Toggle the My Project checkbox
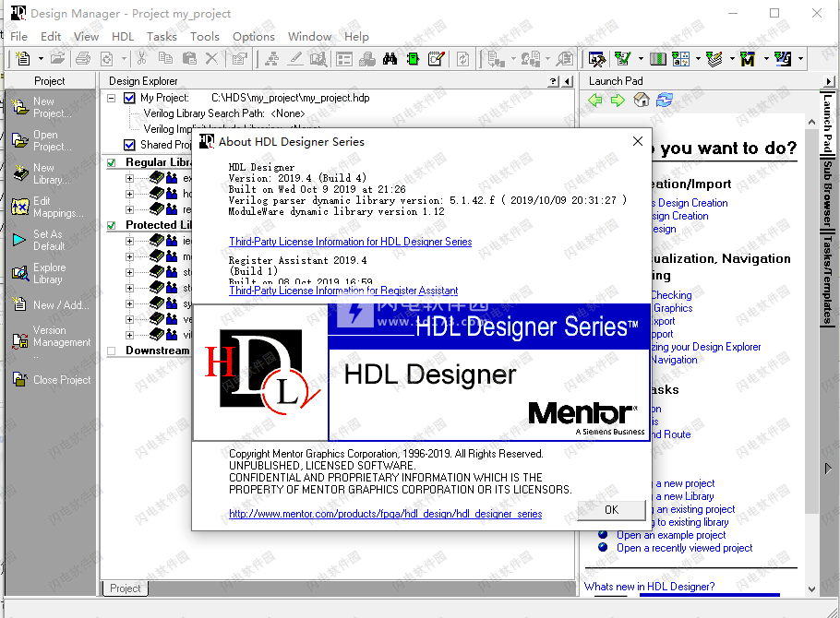Screen dimensions: 840x618 (129, 98)
